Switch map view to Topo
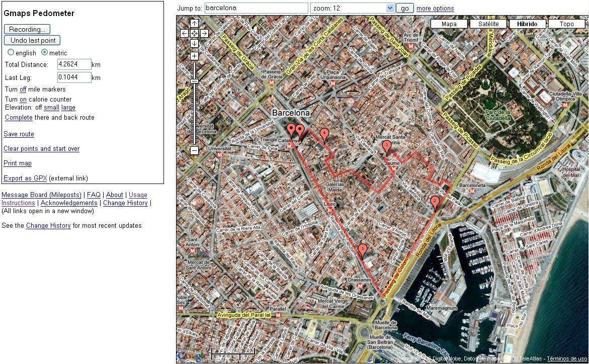The height and width of the screenshot is (364, 589). click(566, 24)
